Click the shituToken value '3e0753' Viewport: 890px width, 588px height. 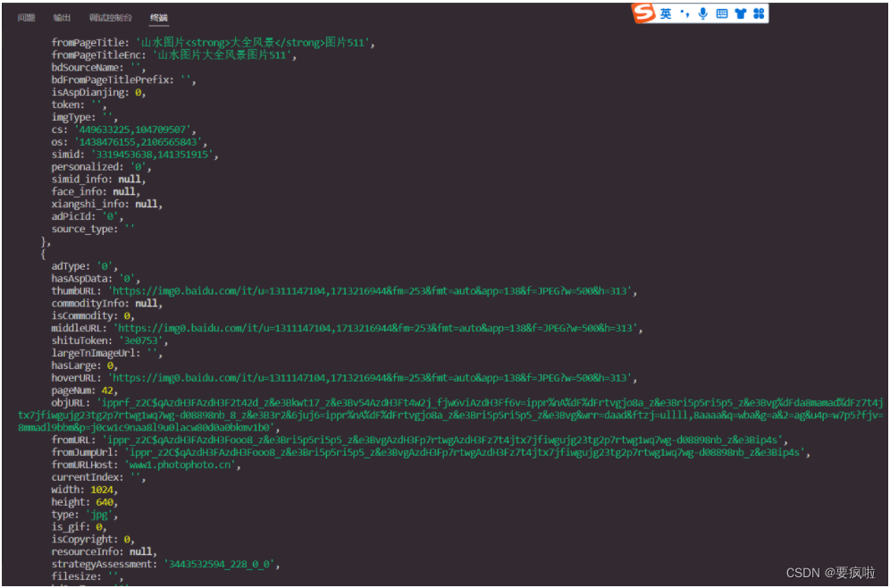point(141,340)
